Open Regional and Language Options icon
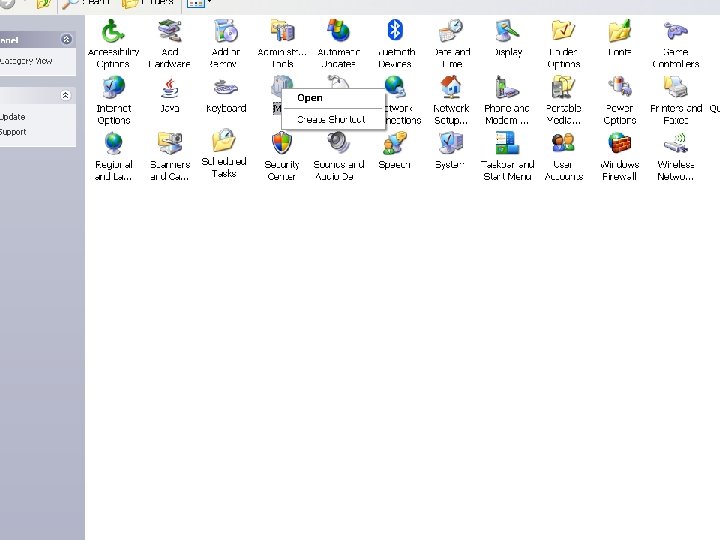The height and width of the screenshot is (540, 720). 113,144
